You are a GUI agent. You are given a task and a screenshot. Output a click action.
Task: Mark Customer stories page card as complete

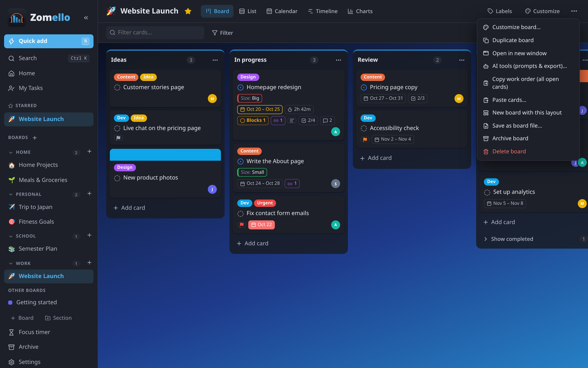coord(117,88)
